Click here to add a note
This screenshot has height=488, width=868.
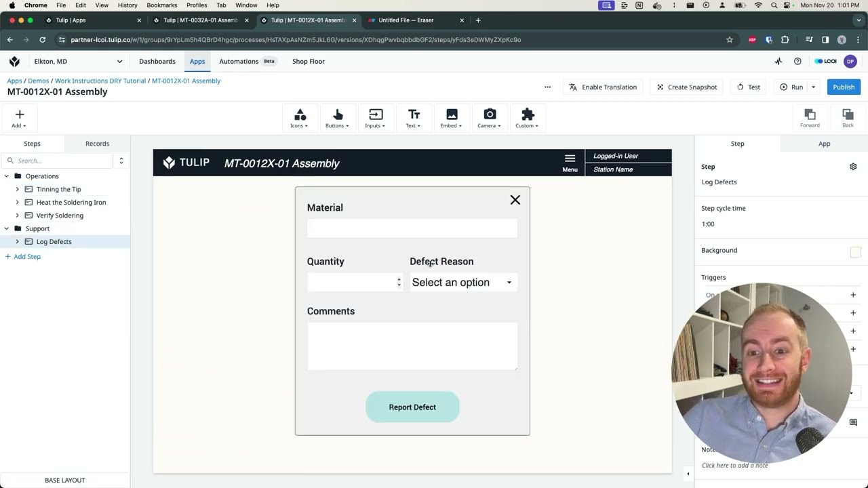tap(734, 465)
